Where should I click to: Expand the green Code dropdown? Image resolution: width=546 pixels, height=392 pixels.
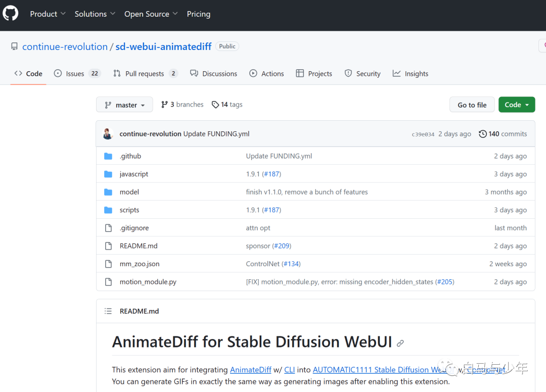point(517,104)
